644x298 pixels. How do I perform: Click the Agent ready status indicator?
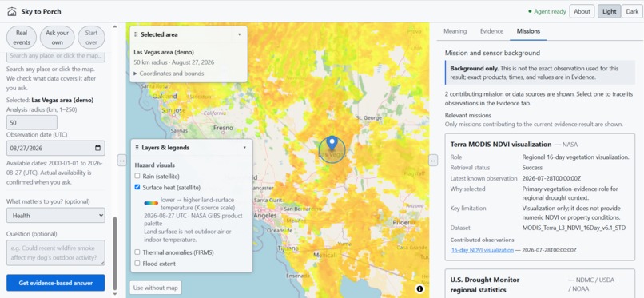pos(547,11)
